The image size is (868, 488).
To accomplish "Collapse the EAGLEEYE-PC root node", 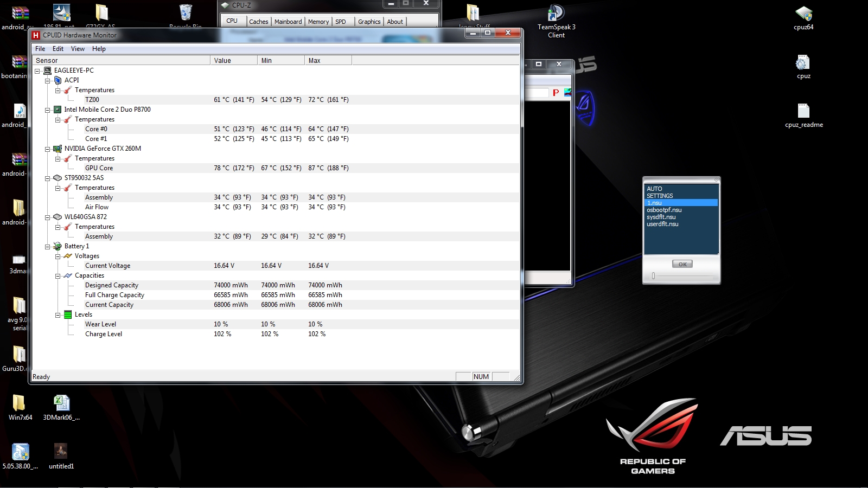I will pyautogui.click(x=37, y=71).
